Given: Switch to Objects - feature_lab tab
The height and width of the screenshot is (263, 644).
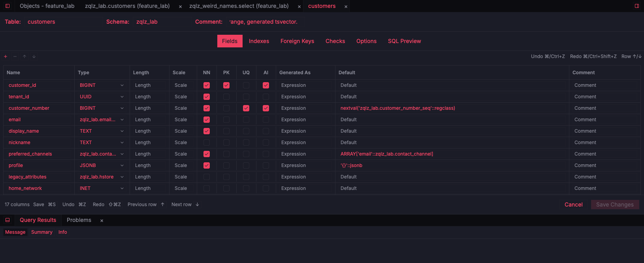Looking at the screenshot, I should [47, 6].
